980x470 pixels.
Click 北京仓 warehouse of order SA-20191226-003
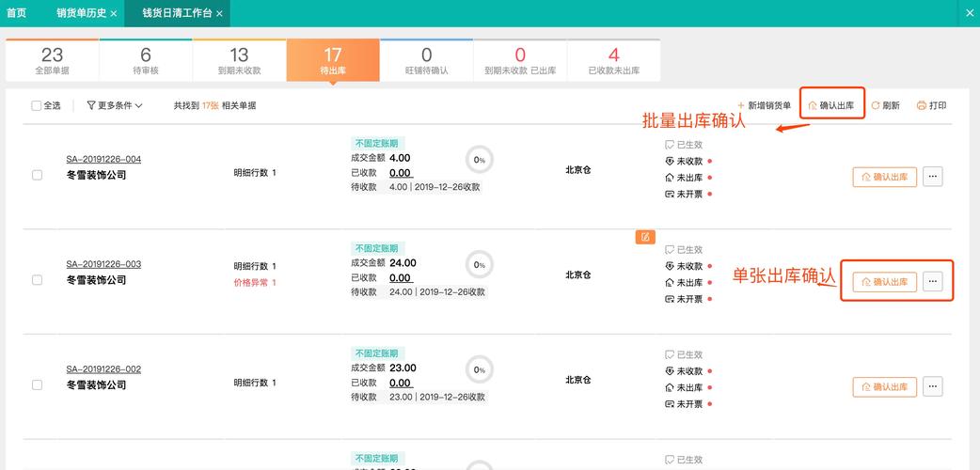click(578, 274)
